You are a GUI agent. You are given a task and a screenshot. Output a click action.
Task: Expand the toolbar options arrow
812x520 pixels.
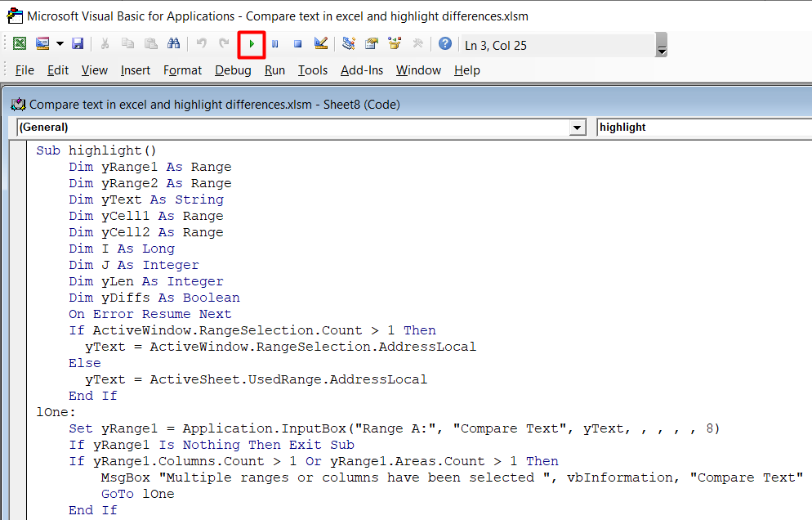[x=662, y=45]
